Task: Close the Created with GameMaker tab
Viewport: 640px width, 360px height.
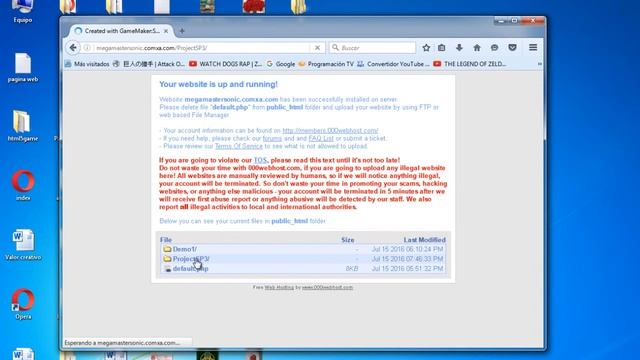Action: pyautogui.click(x=166, y=31)
